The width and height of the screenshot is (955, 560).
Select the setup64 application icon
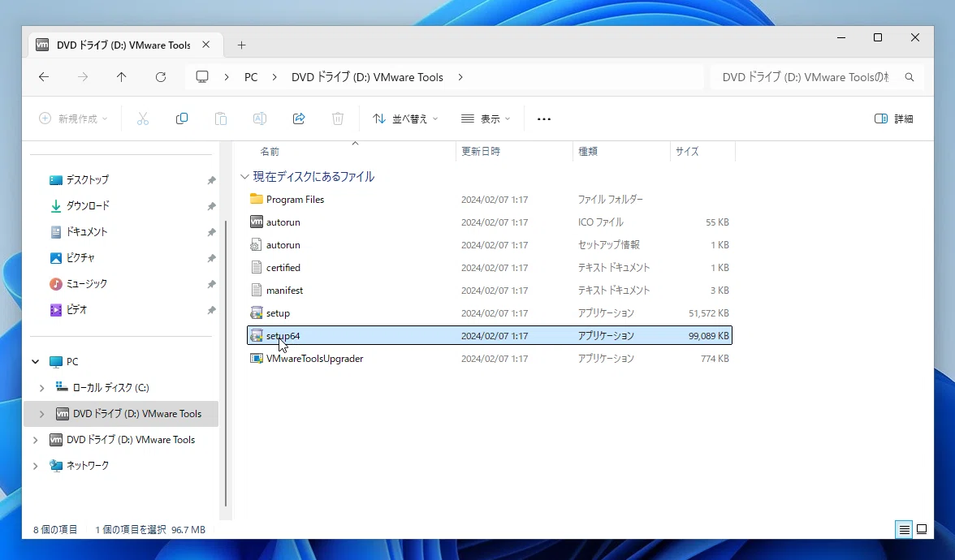pyautogui.click(x=257, y=335)
